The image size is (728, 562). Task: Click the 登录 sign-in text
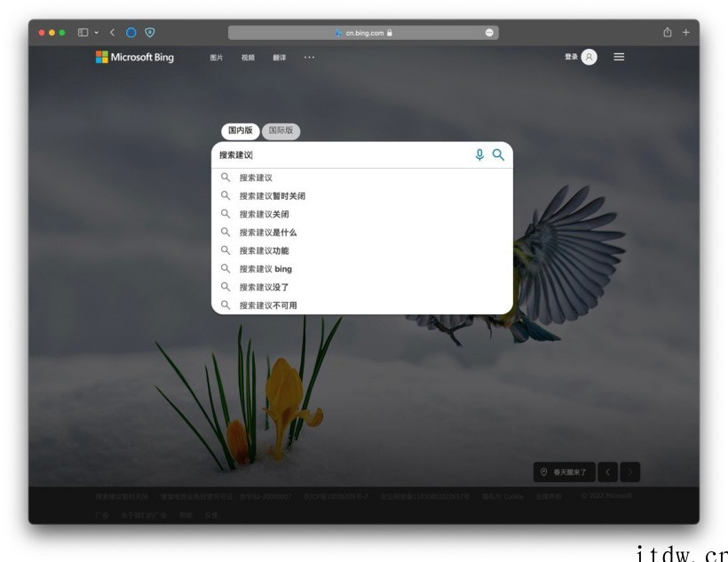coord(571,57)
